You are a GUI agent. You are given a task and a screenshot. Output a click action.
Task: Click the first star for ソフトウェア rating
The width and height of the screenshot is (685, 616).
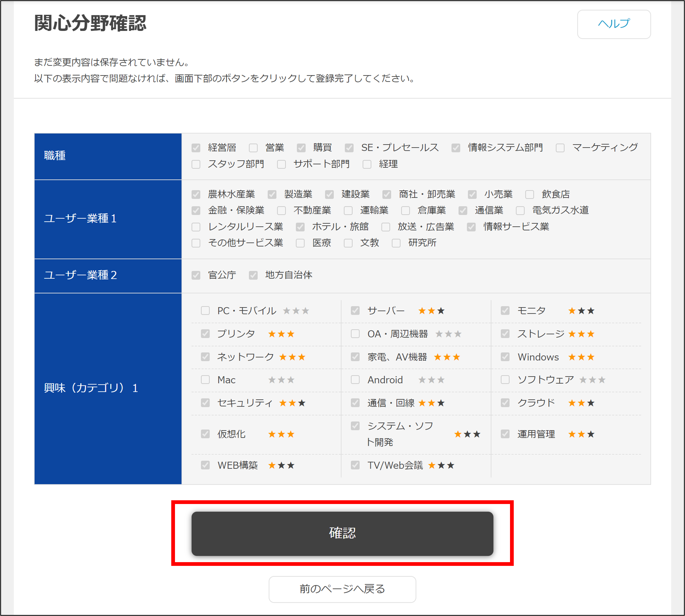tap(583, 380)
